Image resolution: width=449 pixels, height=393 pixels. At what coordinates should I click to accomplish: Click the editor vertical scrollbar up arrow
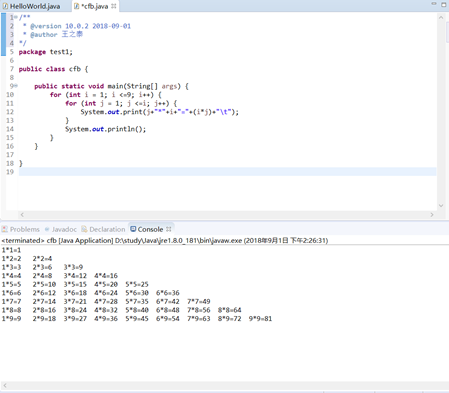[441, 17]
